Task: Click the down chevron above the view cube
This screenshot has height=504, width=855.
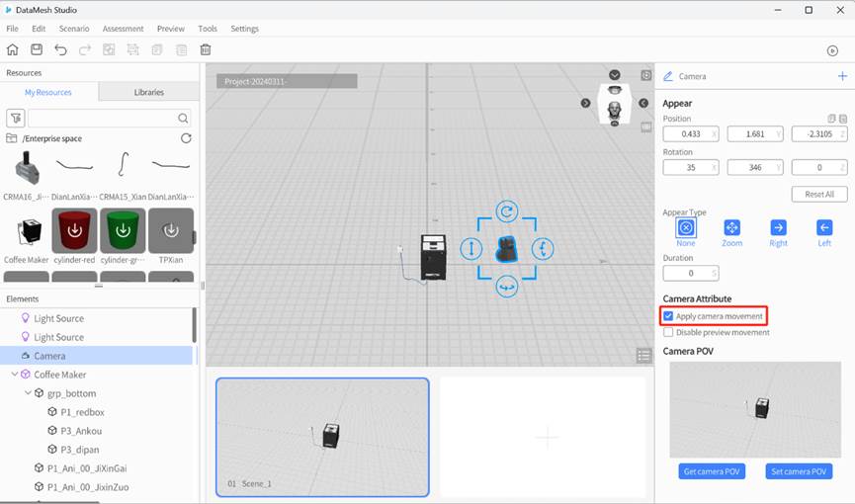Action: click(x=615, y=75)
